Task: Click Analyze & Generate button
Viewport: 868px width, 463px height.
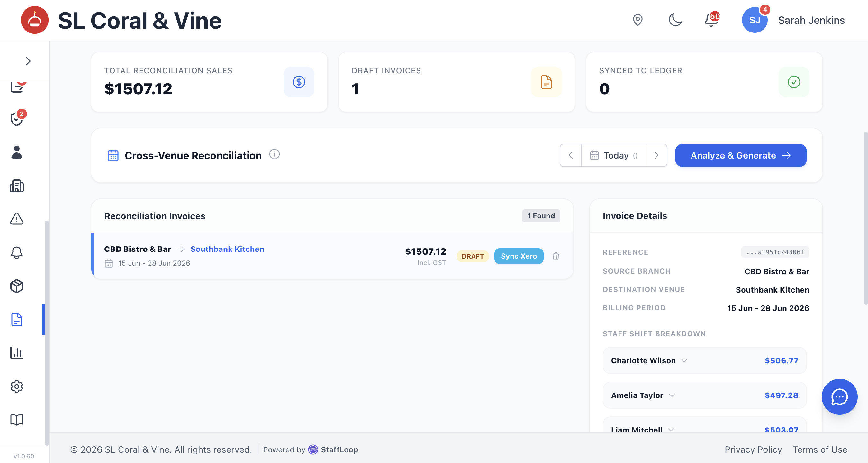Action: [740, 155]
